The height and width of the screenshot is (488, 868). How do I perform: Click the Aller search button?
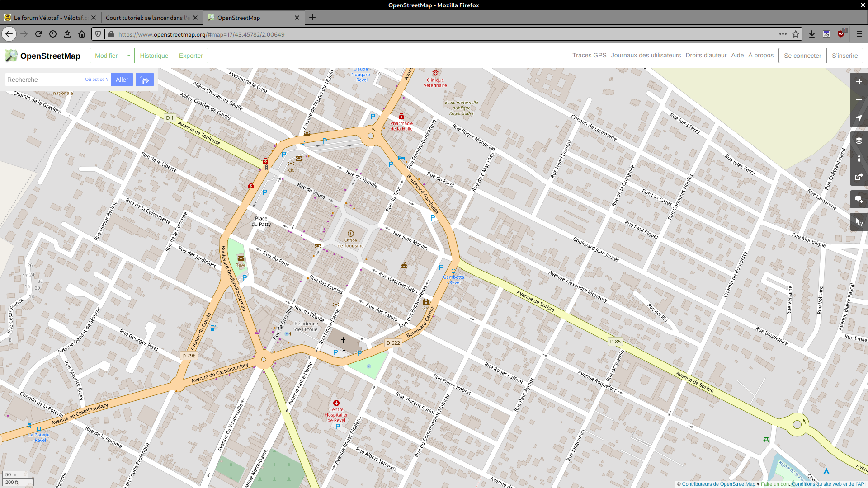[x=122, y=80]
